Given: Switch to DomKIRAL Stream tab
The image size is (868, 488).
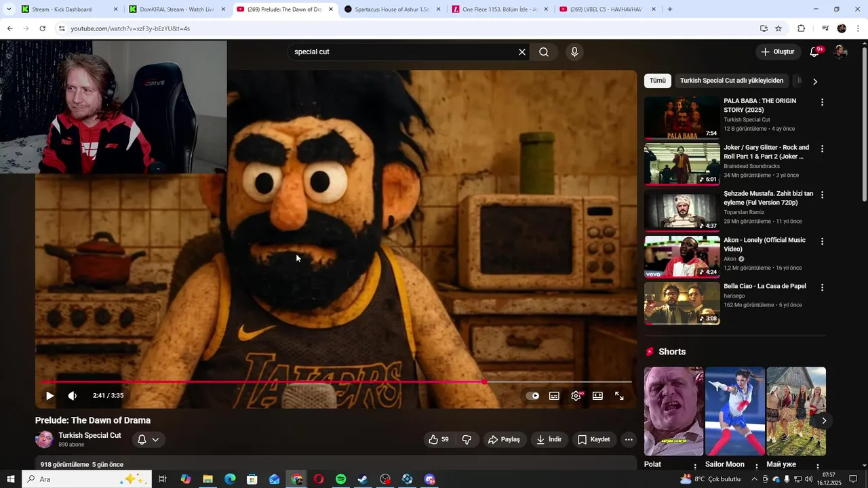Looking at the screenshot, I should tap(176, 9).
